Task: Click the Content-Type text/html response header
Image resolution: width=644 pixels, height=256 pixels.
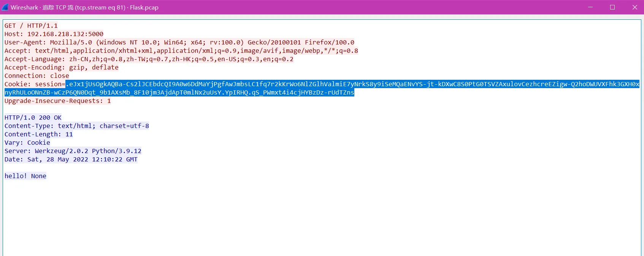Action: tap(77, 126)
